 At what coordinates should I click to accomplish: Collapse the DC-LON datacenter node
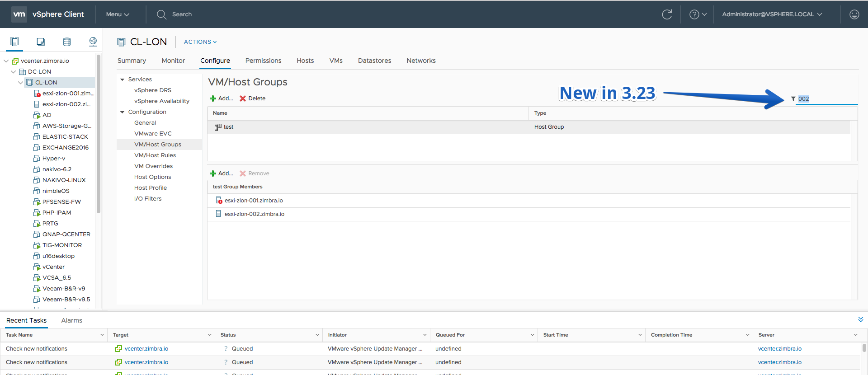tap(14, 72)
